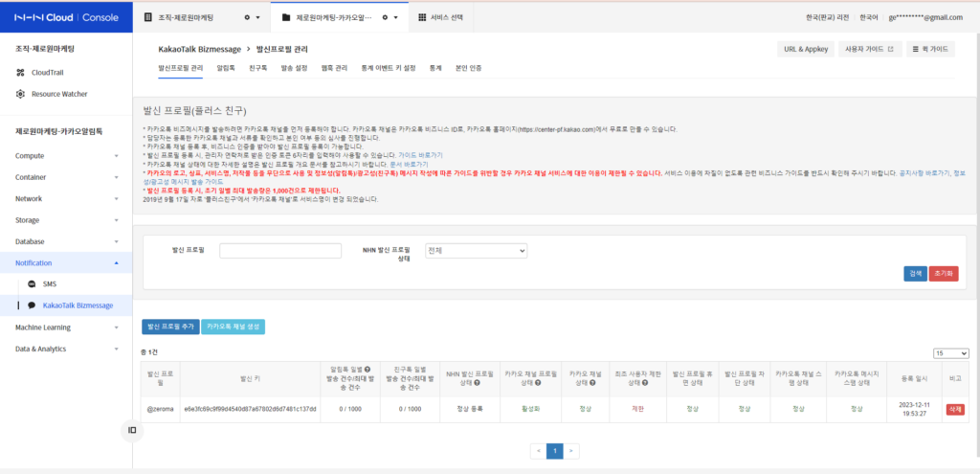Expand the Data & Analytics menu
The width and height of the screenshot is (980, 474).
point(66,349)
